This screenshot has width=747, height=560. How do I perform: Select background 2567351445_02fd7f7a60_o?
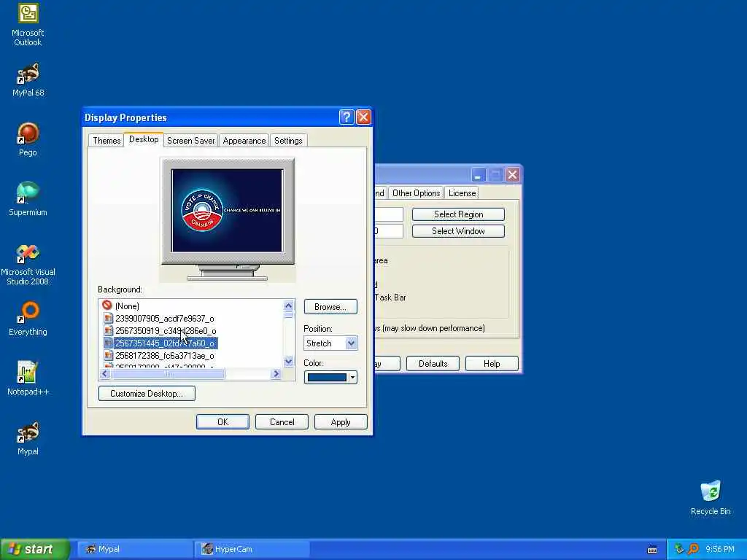166,343
